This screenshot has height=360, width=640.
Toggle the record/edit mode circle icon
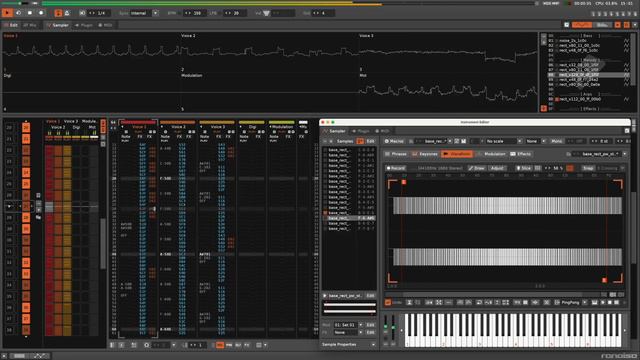tap(41, 13)
